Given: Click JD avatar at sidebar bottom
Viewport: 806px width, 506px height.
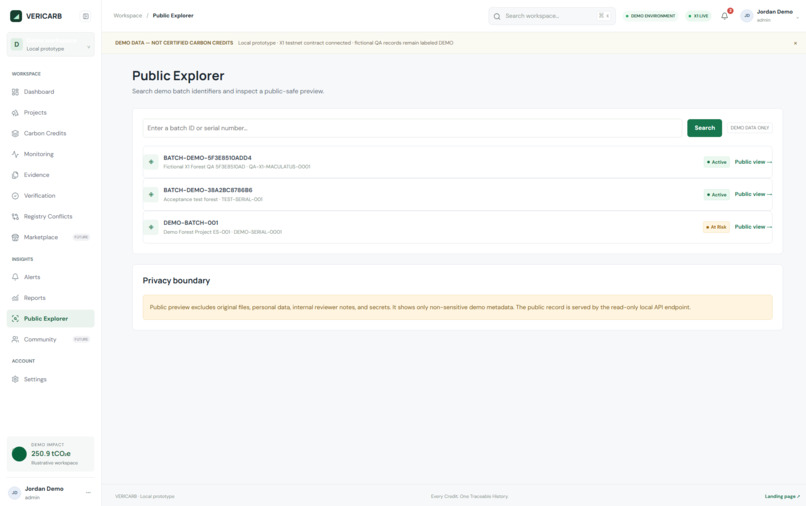Looking at the screenshot, I should 15,493.
